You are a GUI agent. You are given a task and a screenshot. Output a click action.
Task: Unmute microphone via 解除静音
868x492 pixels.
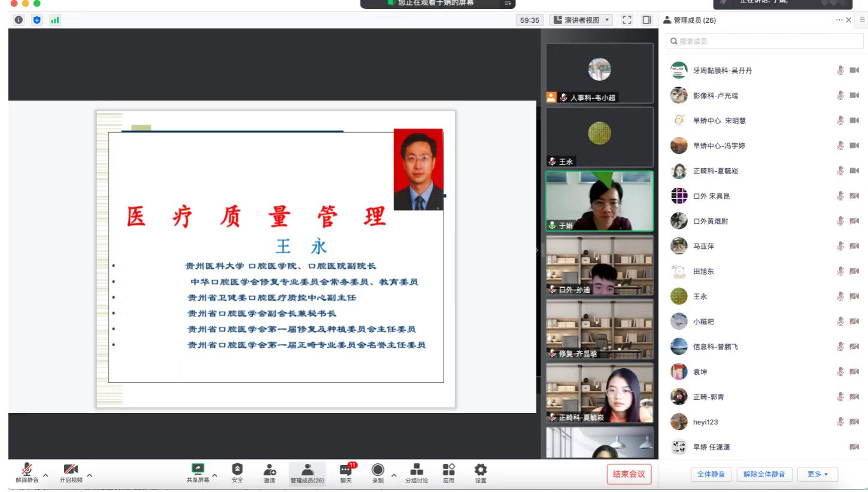pos(26,470)
